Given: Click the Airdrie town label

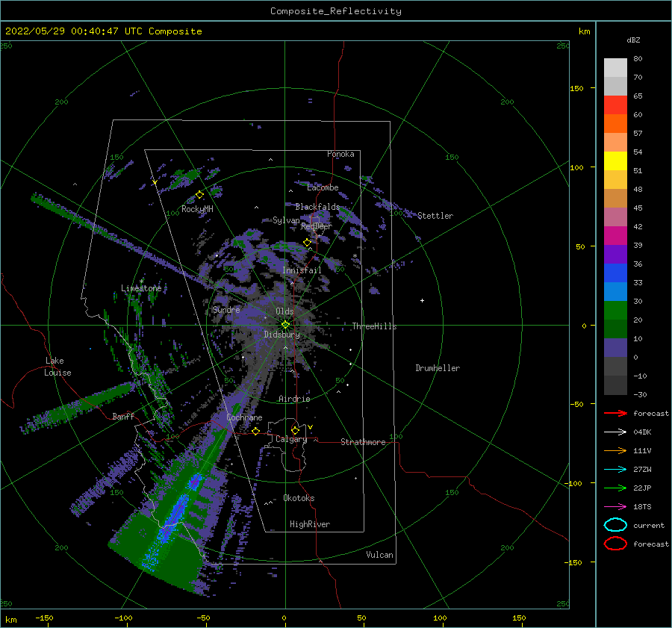Looking at the screenshot, I should pos(294,399).
